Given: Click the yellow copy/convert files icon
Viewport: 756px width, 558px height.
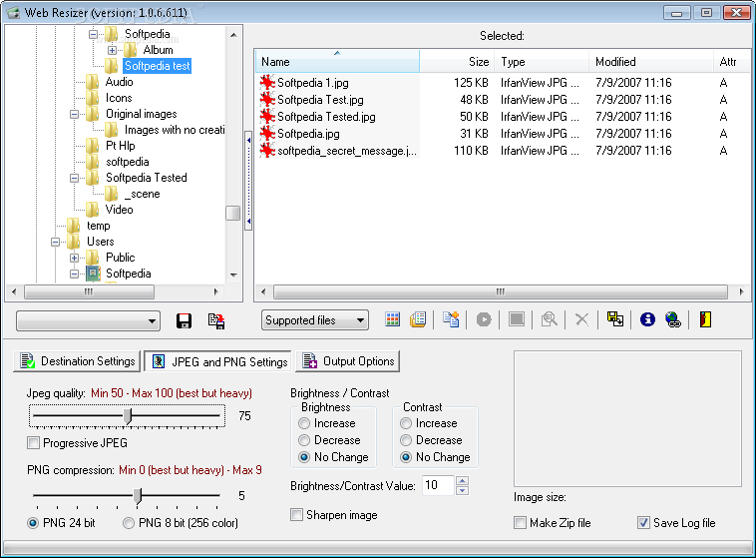Looking at the screenshot, I should tap(615, 319).
